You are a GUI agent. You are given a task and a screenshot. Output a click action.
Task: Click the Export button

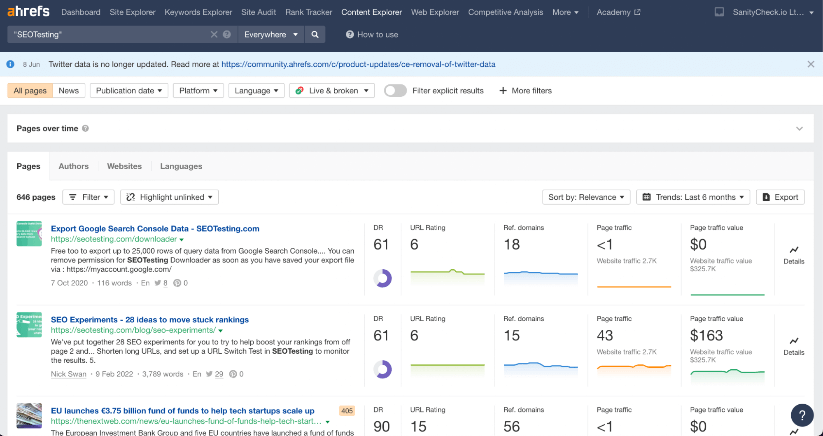(x=780, y=197)
